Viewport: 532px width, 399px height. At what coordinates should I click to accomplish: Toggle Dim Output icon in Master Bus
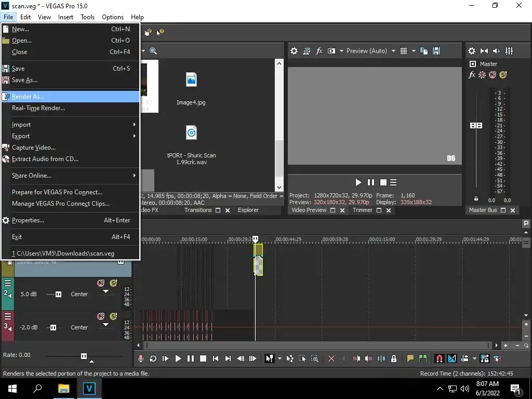click(496, 51)
